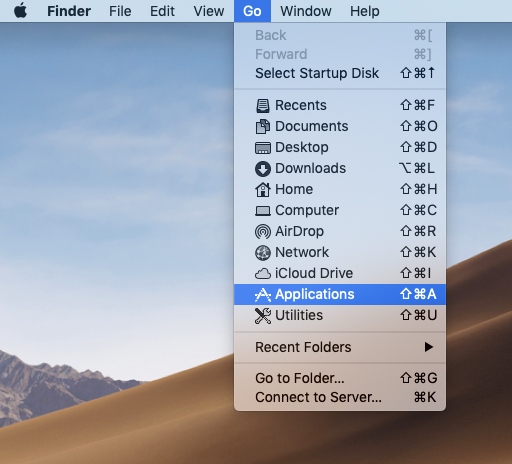This screenshot has height=464, width=512.
Task: Go to the Desktop folder
Action: pyautogui.click(x=340, y=147)
